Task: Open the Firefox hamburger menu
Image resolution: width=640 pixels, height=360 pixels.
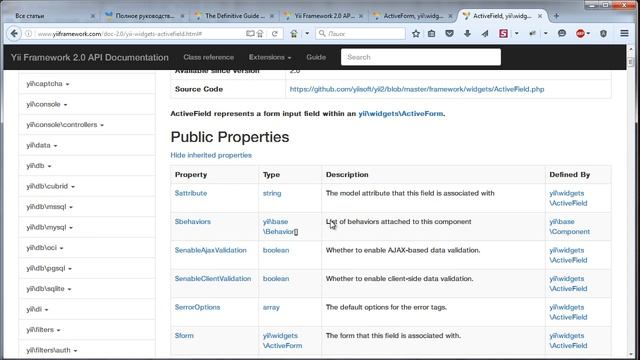Action: (624, 33)
